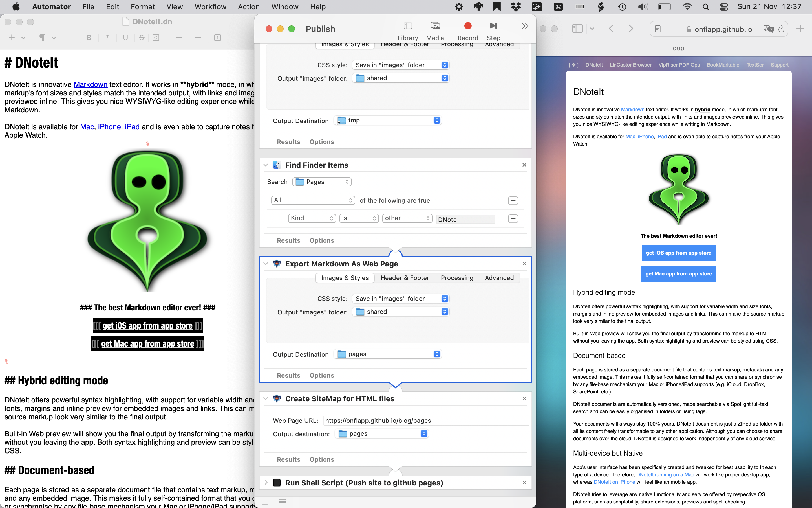Click 'get iOS app from app store' in Safari
This screenshot has height=508, width=812.
pos(678,253)
